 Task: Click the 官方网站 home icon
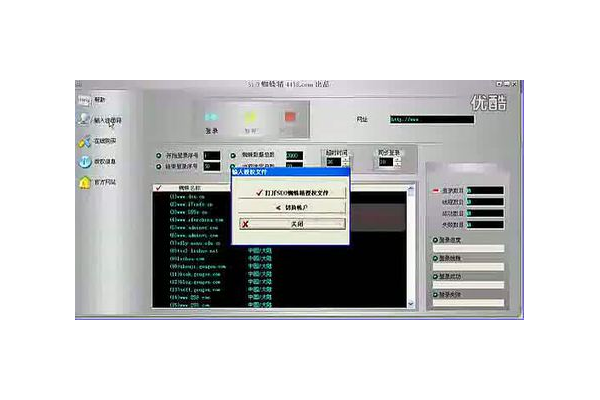[x=85, y=183]
